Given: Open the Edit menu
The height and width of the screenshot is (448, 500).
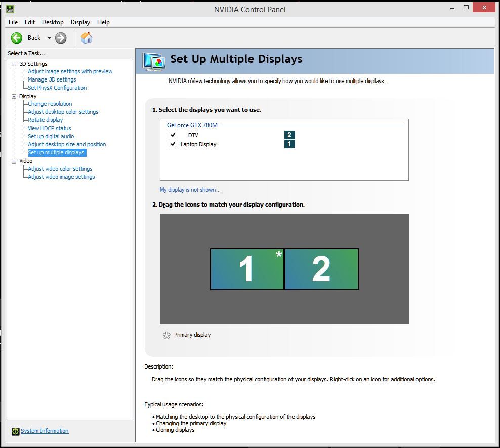Looking at the screenshot, I should coord(30,22).
